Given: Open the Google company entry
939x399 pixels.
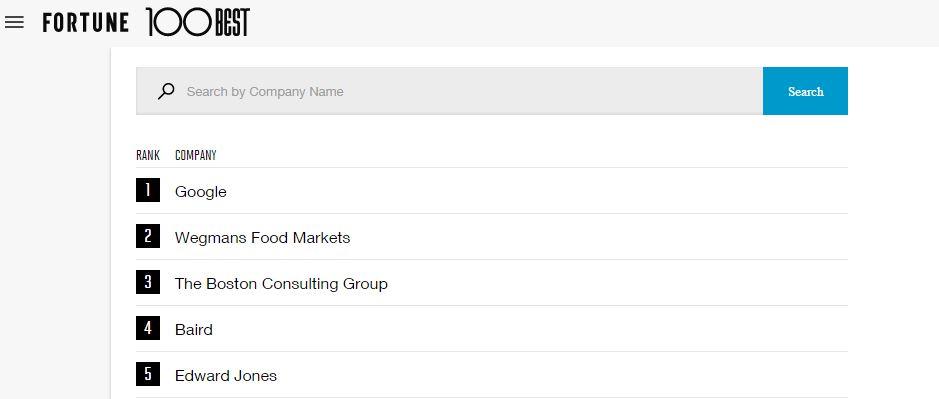Looking at the screenshot, I should 201,192.
